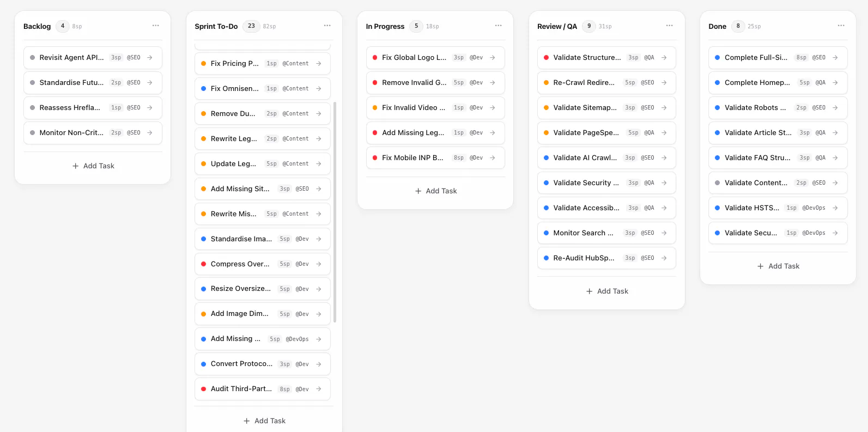Open the Sprint To-Do column options menu
868x432 pixels.
(x=327, y=26)
